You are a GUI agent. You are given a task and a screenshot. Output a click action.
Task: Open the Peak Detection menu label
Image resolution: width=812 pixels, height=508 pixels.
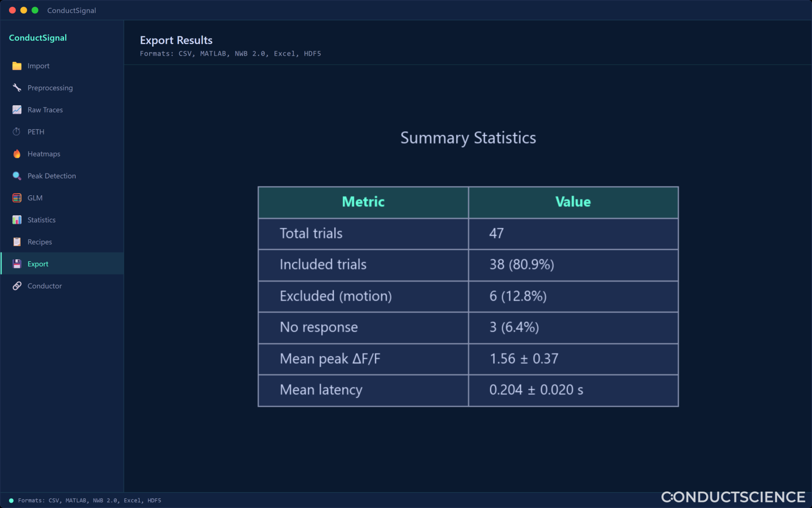52,176
